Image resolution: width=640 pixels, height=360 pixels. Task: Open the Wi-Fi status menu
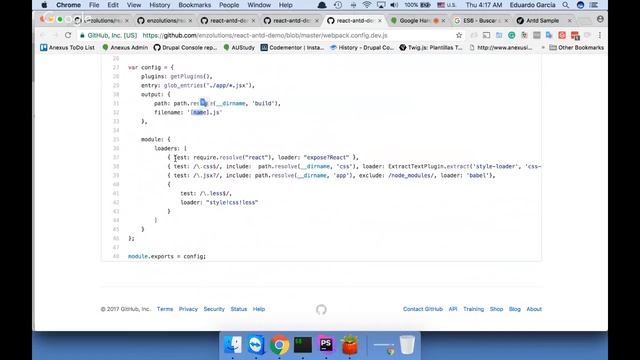pos(367,5)
